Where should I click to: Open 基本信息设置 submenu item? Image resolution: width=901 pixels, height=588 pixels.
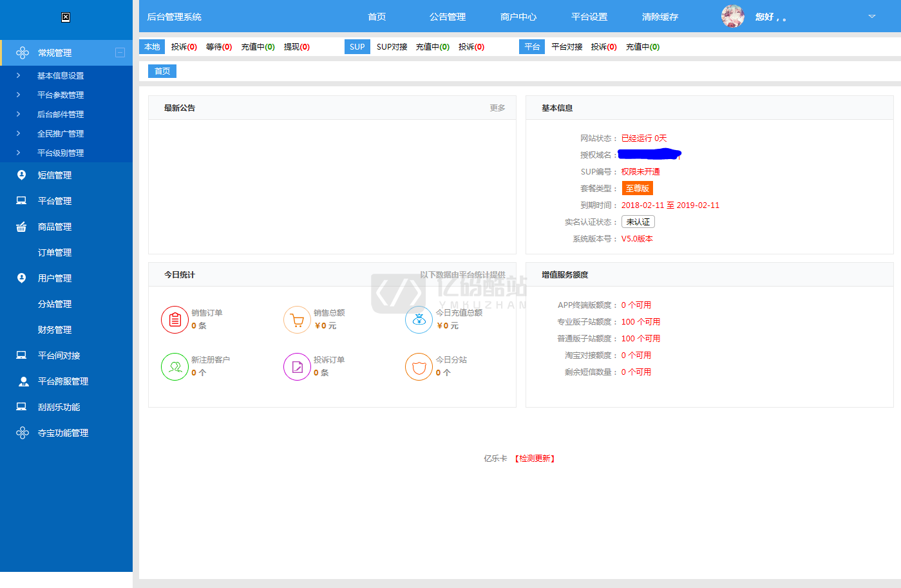61,76
